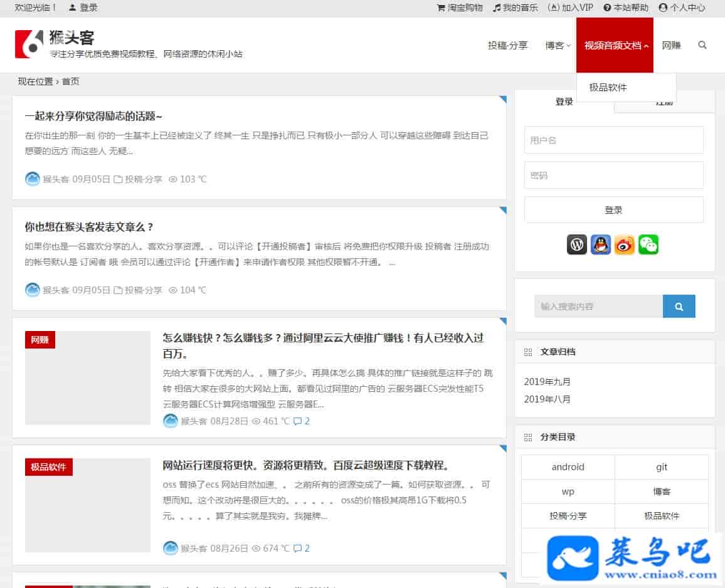Log in with the WeChat icon
The image size is (725, 588).
[x=648, y=244]
